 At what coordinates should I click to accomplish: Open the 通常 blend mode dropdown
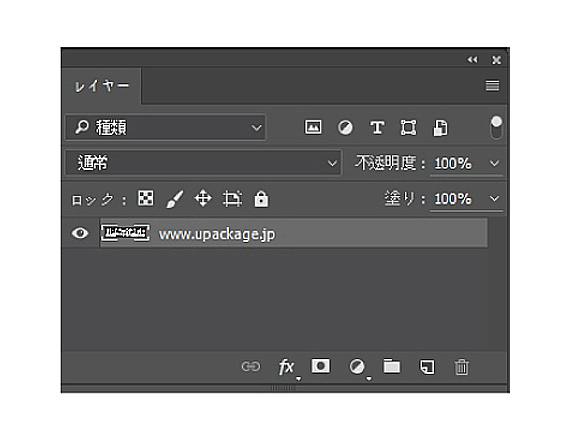(x=203, y=163)
